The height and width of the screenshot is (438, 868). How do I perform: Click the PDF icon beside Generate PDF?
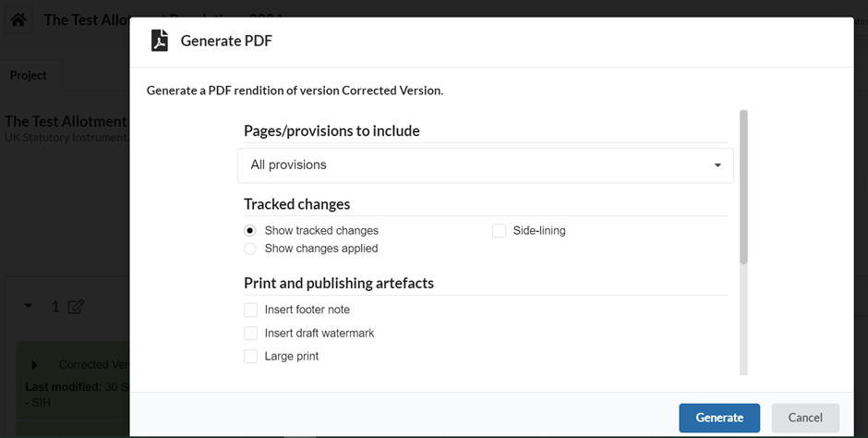pyautogui.click(x=160, y=41)
